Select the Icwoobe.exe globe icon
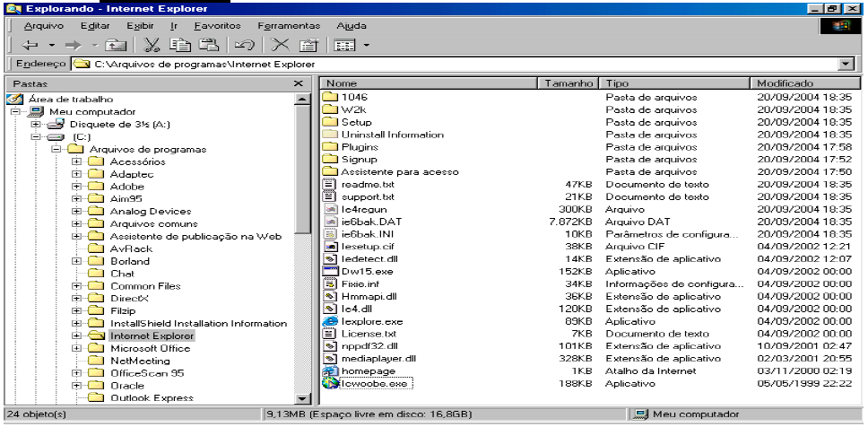Screen dimensions: 868x427 pos(330,383)
